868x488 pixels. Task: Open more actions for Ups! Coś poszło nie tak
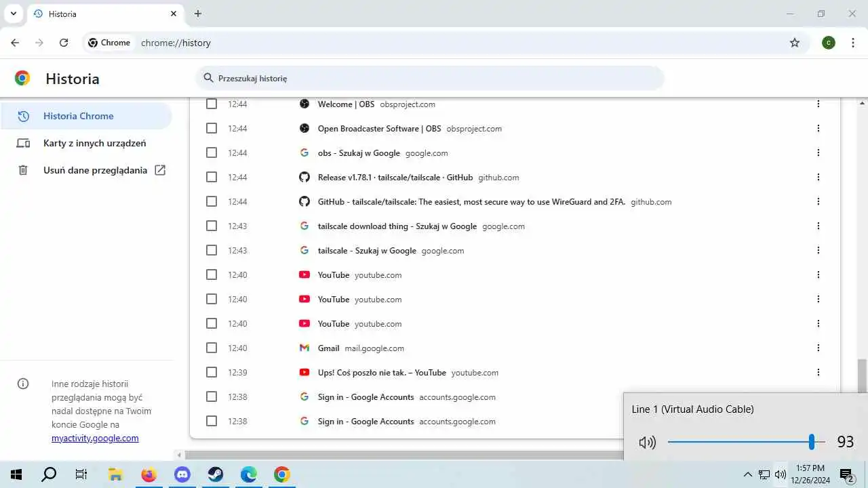(x=818, y=372)
